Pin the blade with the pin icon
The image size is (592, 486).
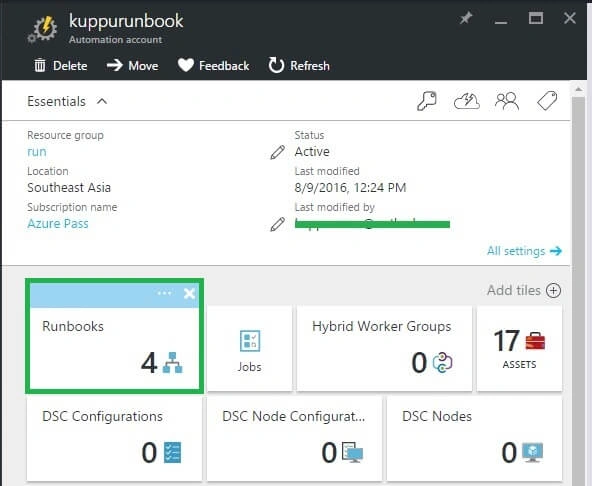(466, 18)
